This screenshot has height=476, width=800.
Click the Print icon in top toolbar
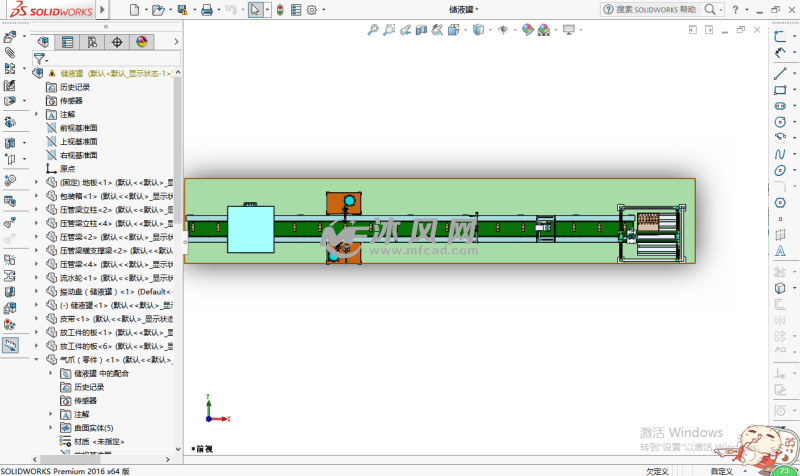click(x=205, y=10)
